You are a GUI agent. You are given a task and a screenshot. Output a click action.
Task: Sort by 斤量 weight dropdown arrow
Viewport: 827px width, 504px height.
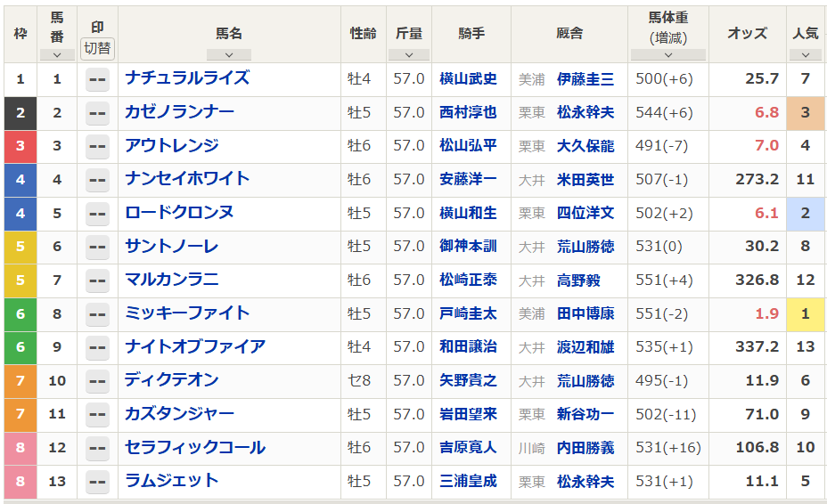tap(409, 55)
